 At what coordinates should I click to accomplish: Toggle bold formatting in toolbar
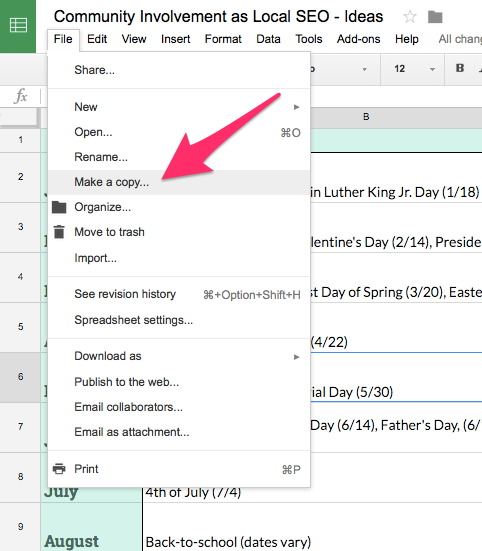point(460,68)
